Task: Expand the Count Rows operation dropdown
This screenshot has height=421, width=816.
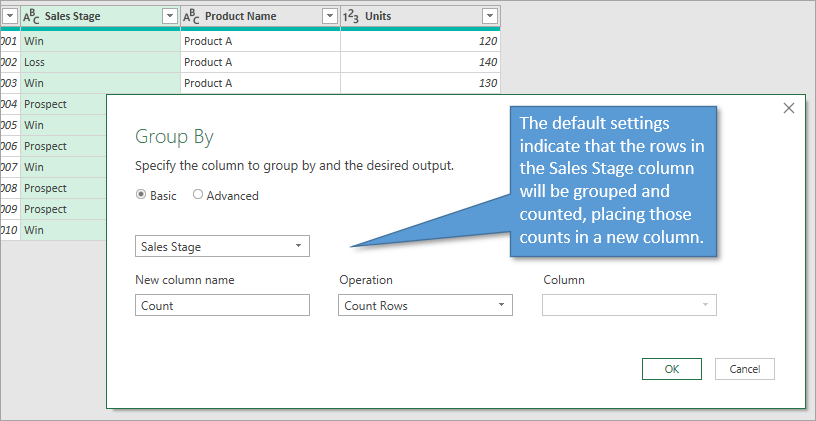Action: pos(501,306)
